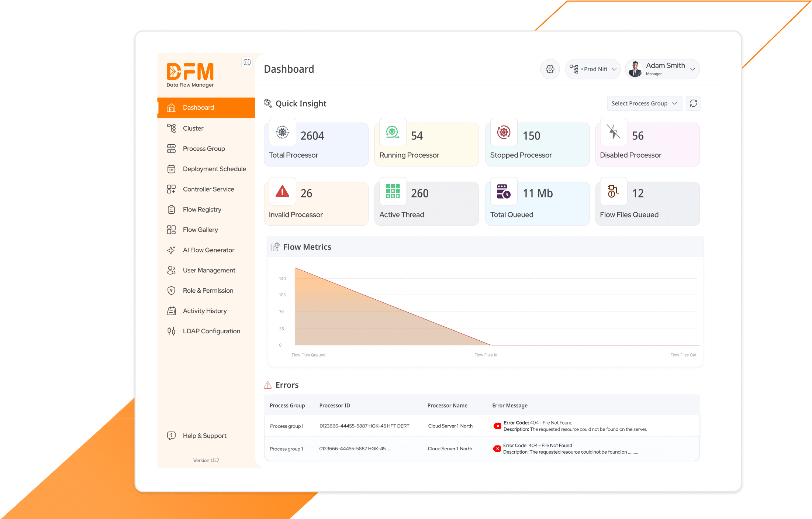Open AI Flow Generator sparkle icon
Viewport: 812px width, 519px height.
171,250
